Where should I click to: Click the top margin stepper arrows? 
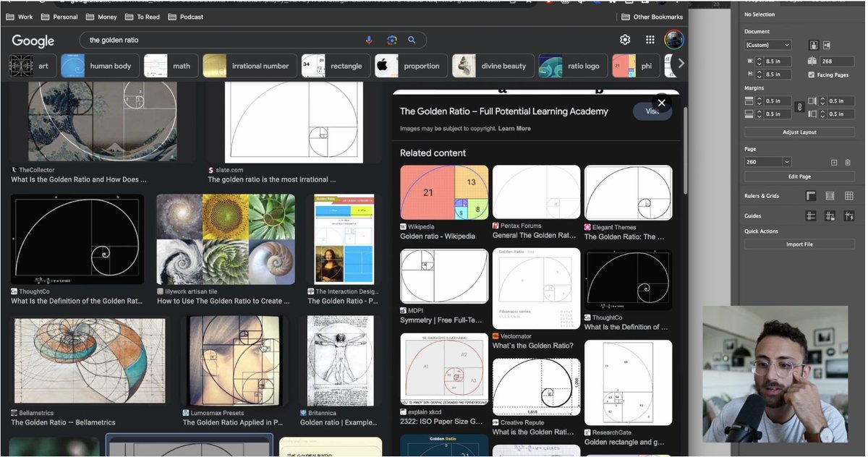coord(759,101)
